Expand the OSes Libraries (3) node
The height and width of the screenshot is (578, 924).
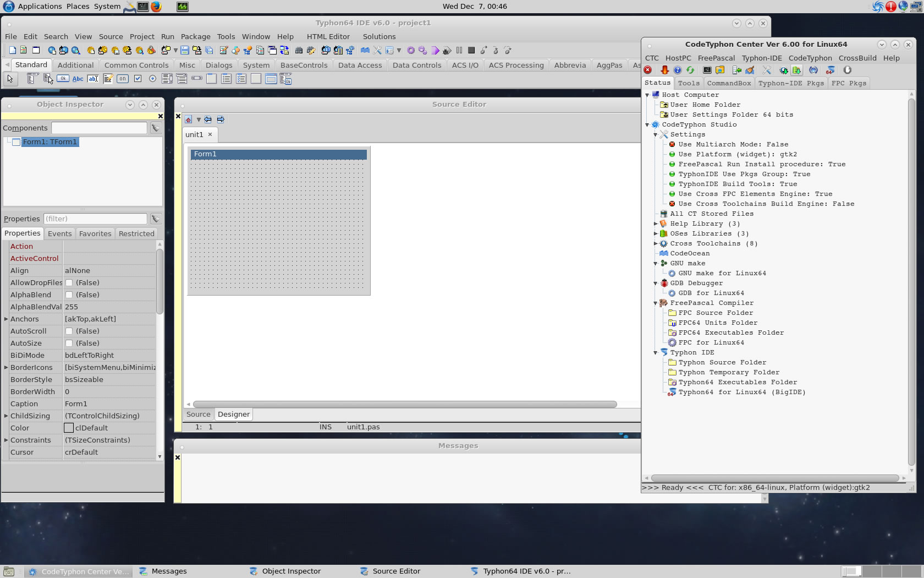click(655, 233)
